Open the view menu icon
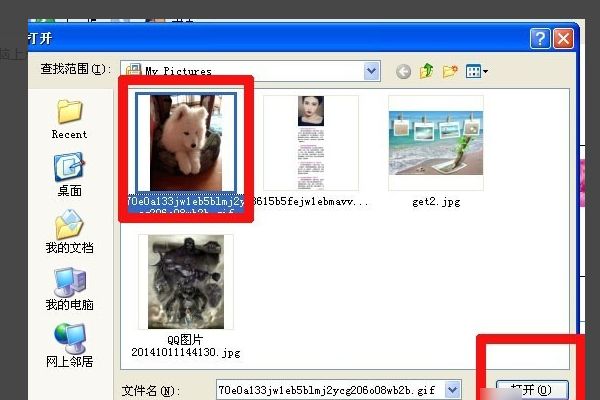Viewport: 600px width, 400px height. pyautogui.click(x=476, y=71)
